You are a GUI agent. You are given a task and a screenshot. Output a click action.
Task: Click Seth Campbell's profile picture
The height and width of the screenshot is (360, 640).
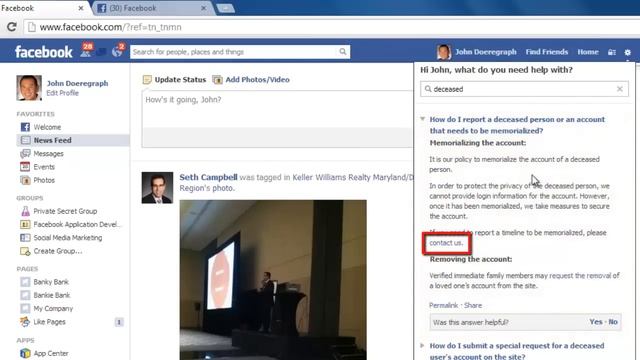pos(157,188)
